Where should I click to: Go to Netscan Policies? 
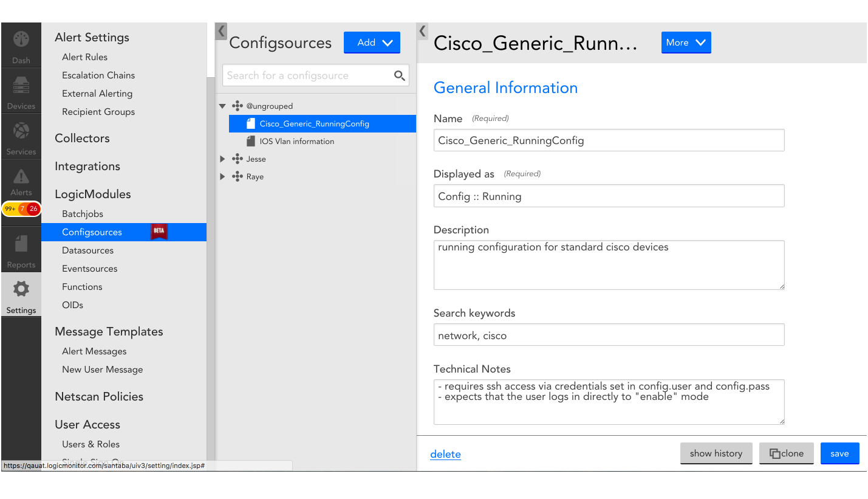[x=99, y=396]
